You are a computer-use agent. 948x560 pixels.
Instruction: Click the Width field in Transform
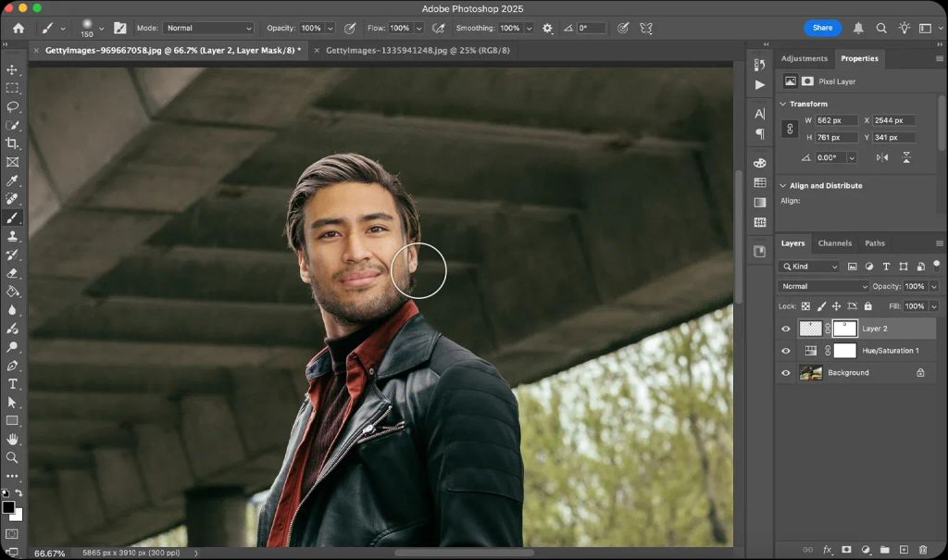(x=837, y=120)
